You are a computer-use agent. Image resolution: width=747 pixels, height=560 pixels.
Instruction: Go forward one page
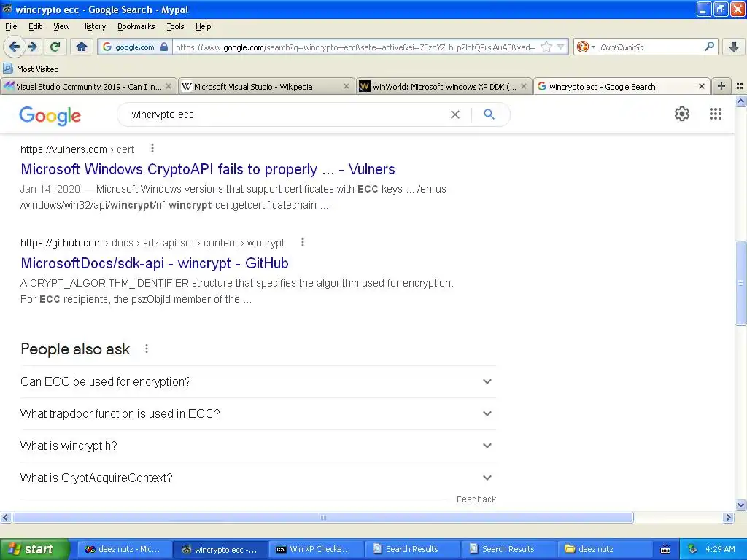[x=33, y=47]
